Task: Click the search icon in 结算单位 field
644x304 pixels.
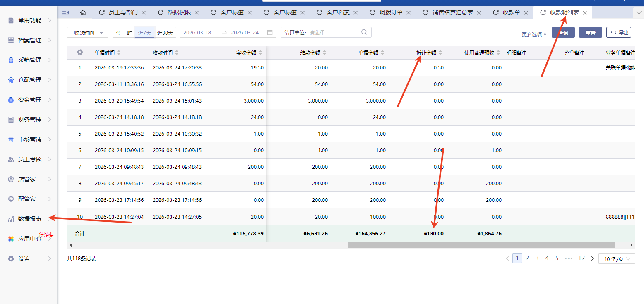Action: point(364,32)
